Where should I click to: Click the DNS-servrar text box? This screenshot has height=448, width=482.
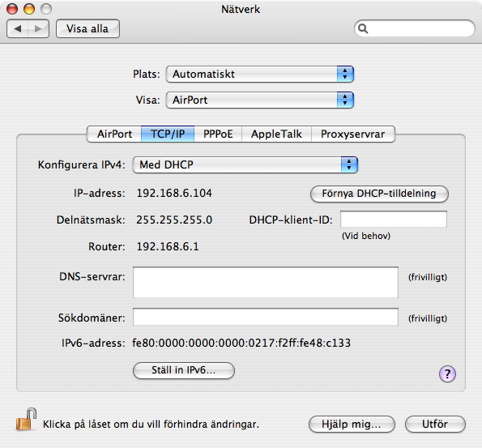coord(266,282)
